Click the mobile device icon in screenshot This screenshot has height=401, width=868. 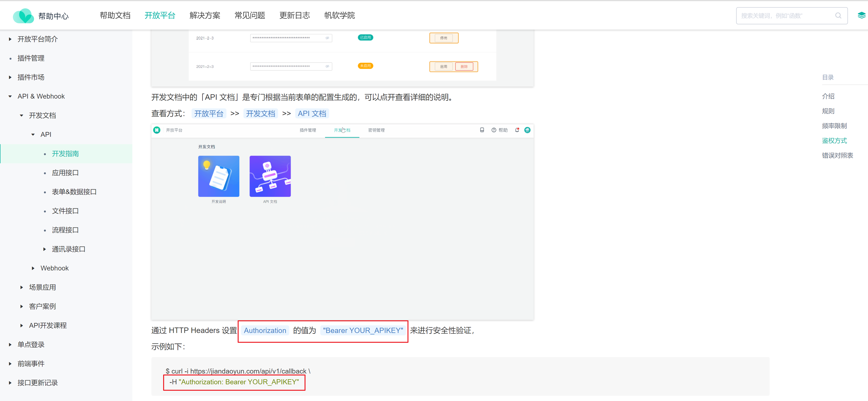click(482, 130)
